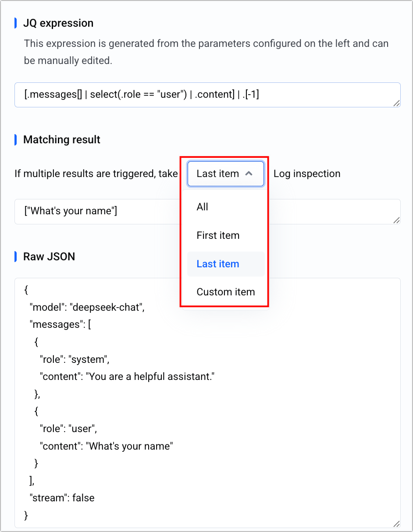
Task: Click the Raw JSON box resize handle
Action: tap(396, 524)
